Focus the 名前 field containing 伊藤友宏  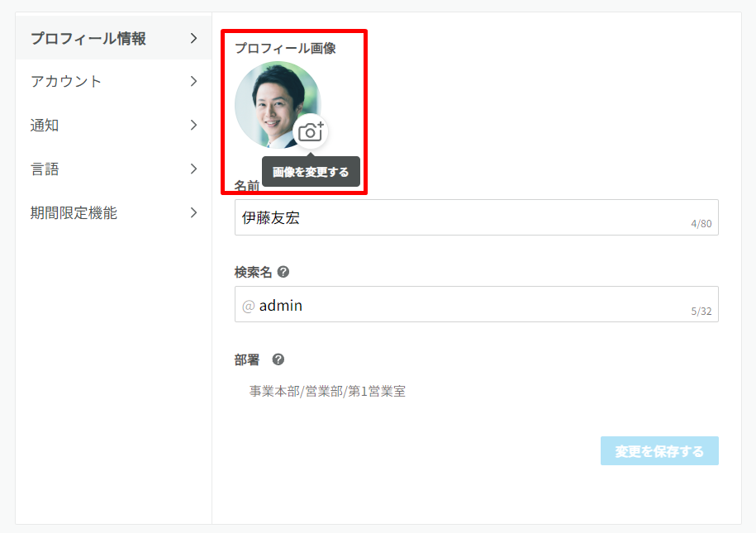pyautogui.click(x=463, y=217)
